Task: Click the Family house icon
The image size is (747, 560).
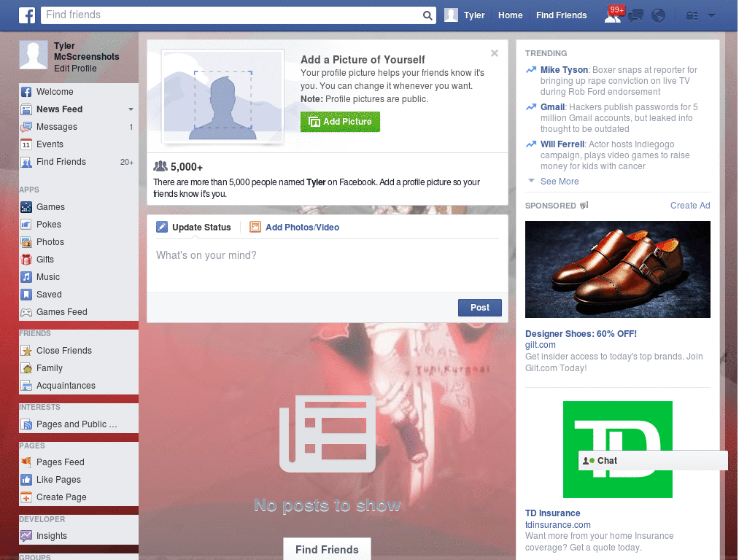Action: click(26, 368)
